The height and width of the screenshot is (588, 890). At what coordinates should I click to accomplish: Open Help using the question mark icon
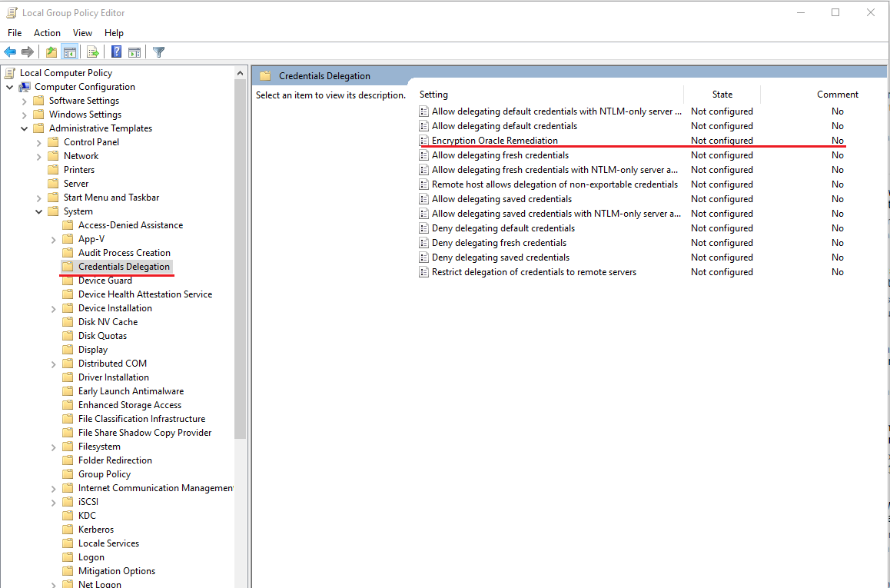(115, 51)
